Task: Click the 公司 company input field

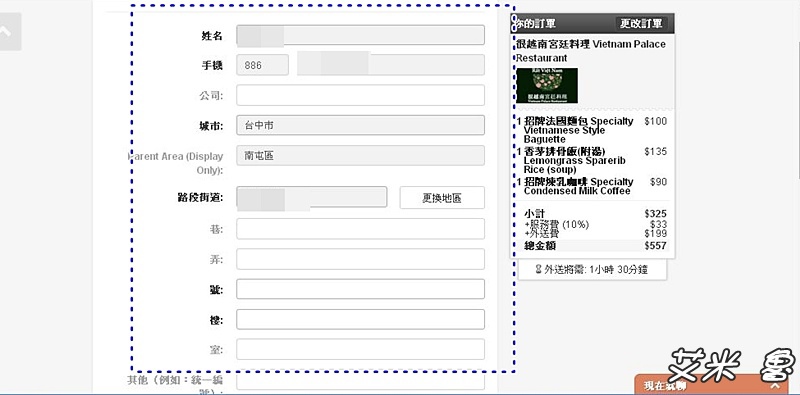Action: [x=360, y=95]
